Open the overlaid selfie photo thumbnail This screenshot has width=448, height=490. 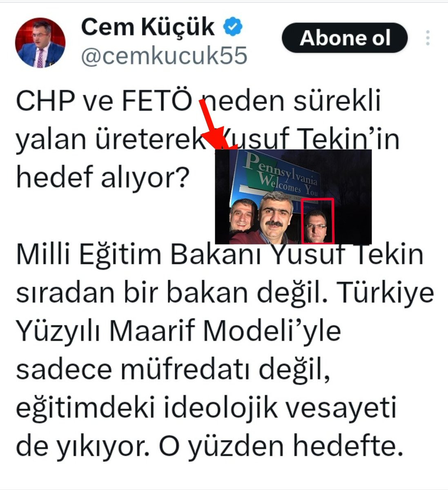[x=293, y=197]
